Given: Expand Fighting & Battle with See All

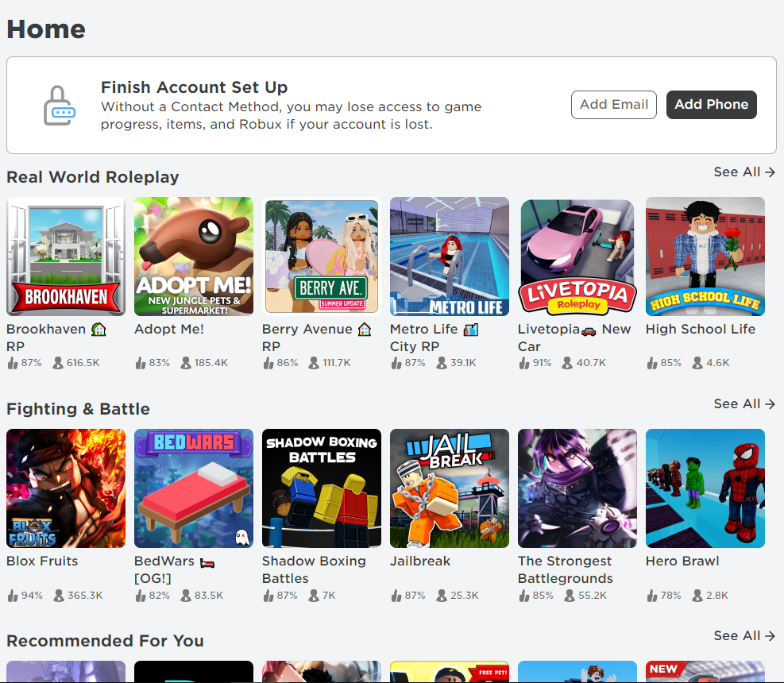Looking at the screenshot, I should (x=744, y=404).
